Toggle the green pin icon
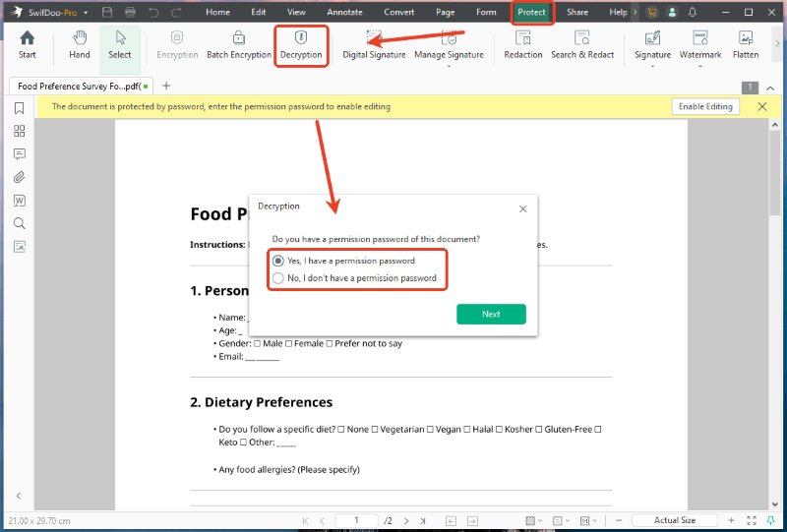This screenshot has width=787, height=532. [x=771, y=521]
